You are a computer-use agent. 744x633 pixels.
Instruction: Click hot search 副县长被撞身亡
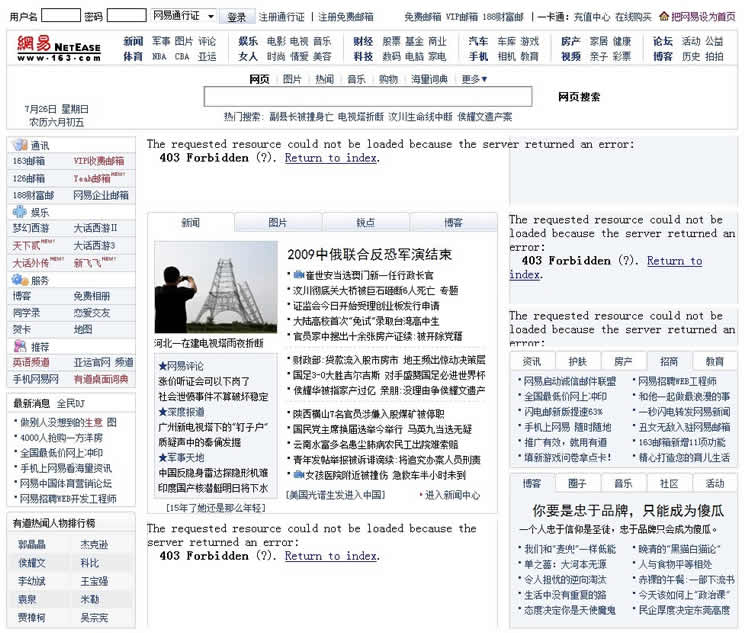click(x=301, y=117)
